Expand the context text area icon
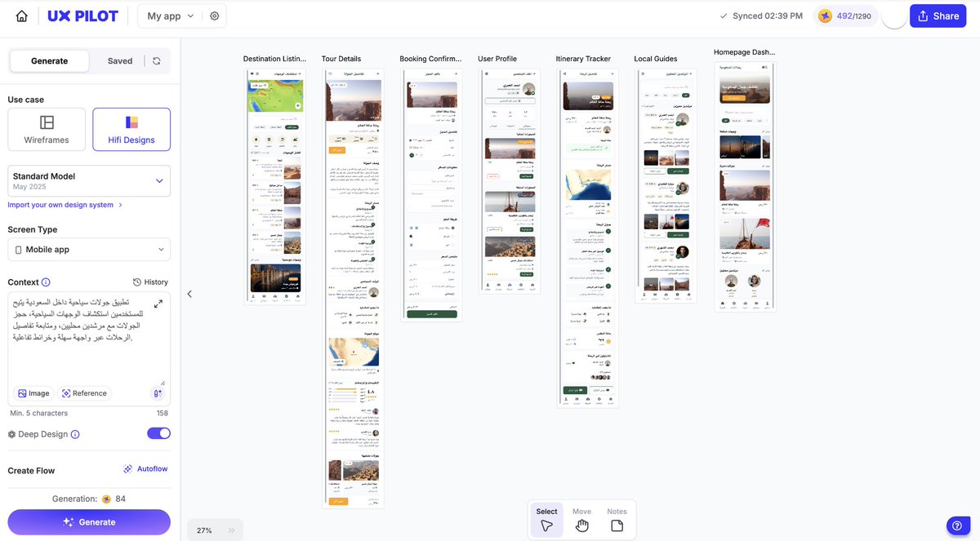980x541 pixels. tap(158, 304)
